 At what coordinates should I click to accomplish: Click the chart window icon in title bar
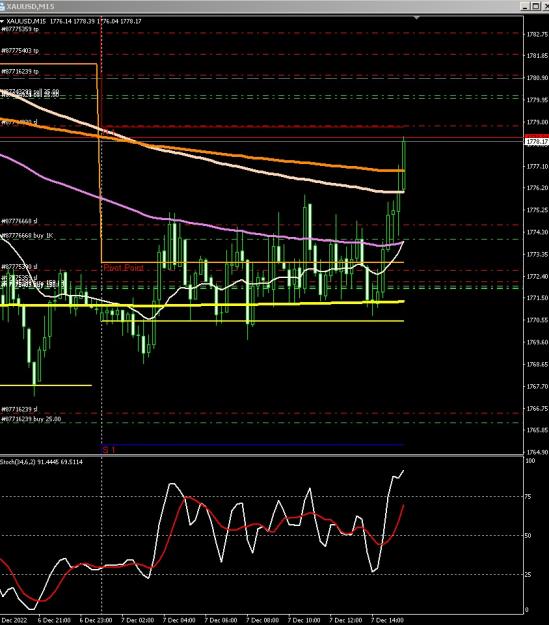pyautogui.click(x=2, y=6)
